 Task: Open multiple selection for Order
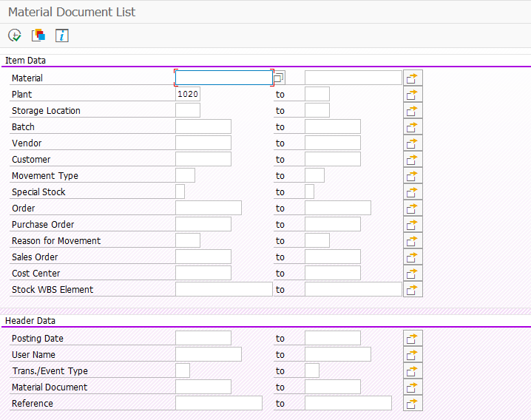pos(413,209)
